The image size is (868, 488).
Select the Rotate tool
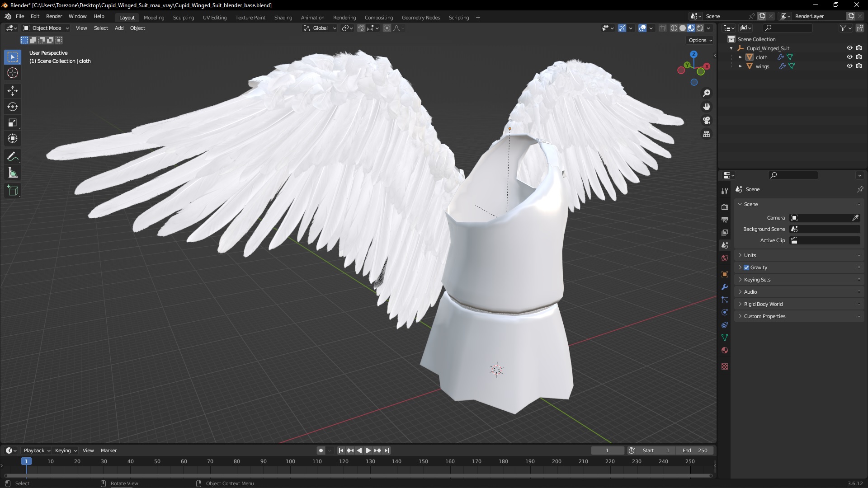coord(13,107)
